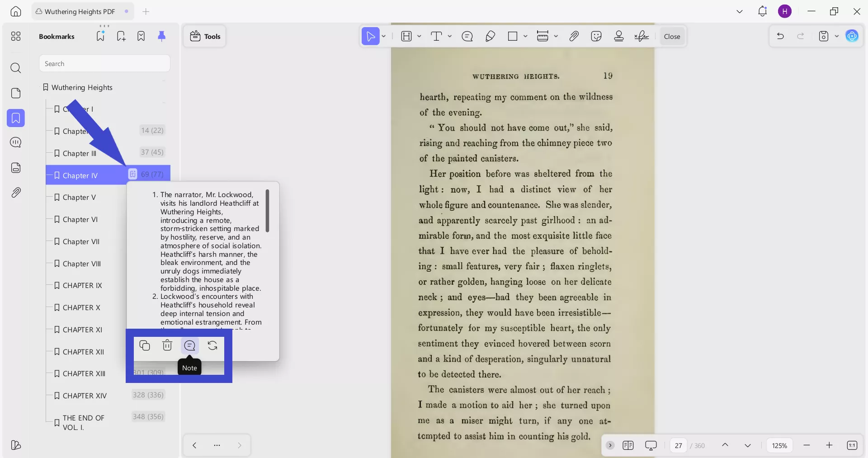This screenshot has height=458, width=868.
Task: Decrease zoom with the minus control
Action: 807,445
